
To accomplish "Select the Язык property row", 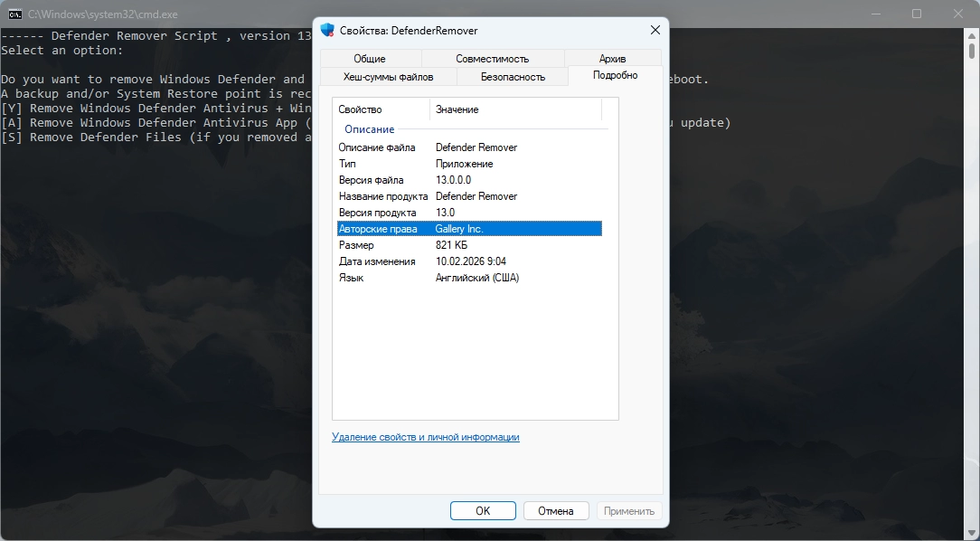I will coord(469,278).
